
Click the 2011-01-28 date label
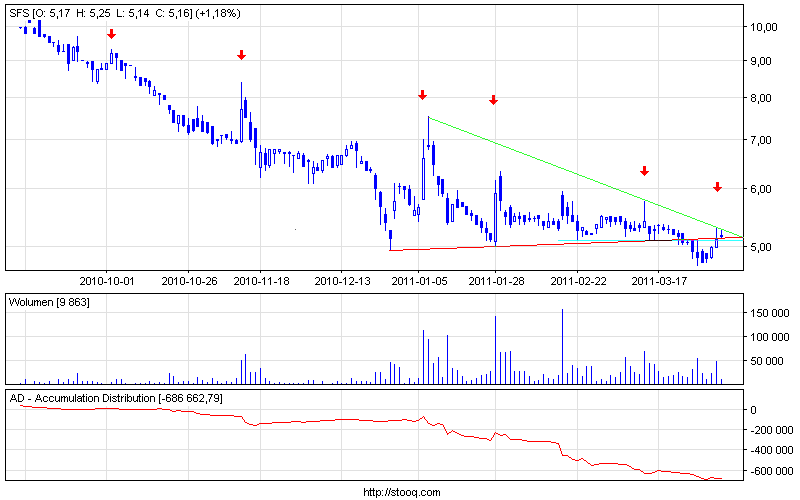coord(496,281)
